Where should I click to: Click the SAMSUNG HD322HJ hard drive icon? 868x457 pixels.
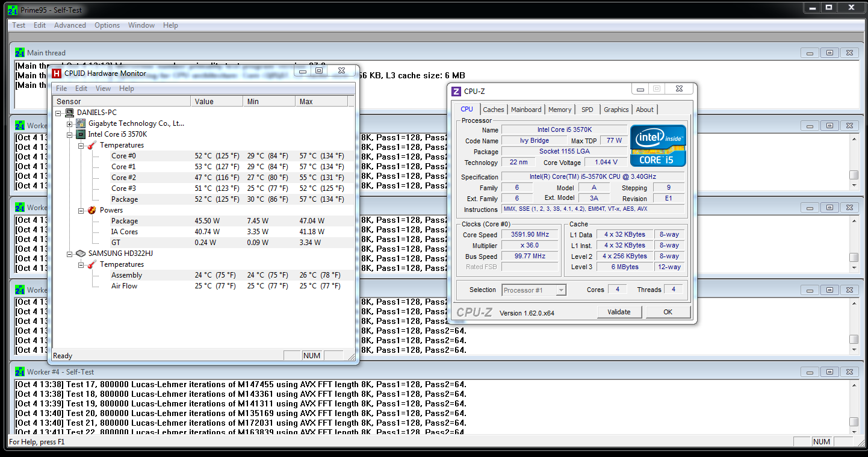pyautogui.click(x=81, y=253)
